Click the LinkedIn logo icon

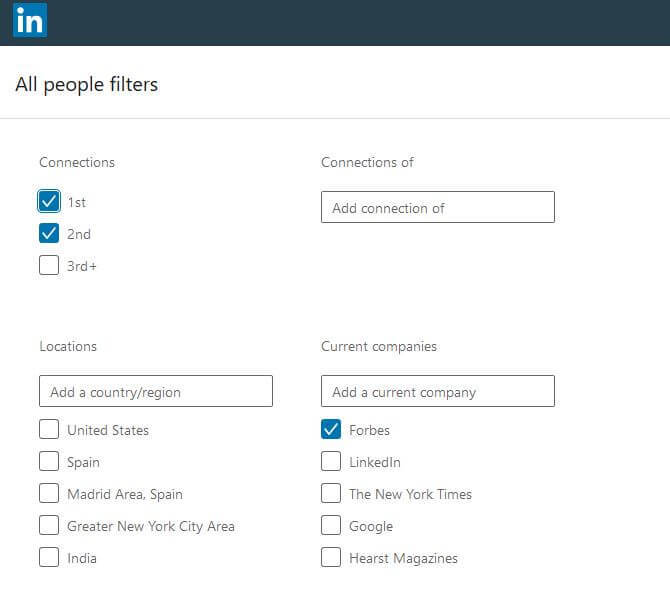click(x=30, y=20)
